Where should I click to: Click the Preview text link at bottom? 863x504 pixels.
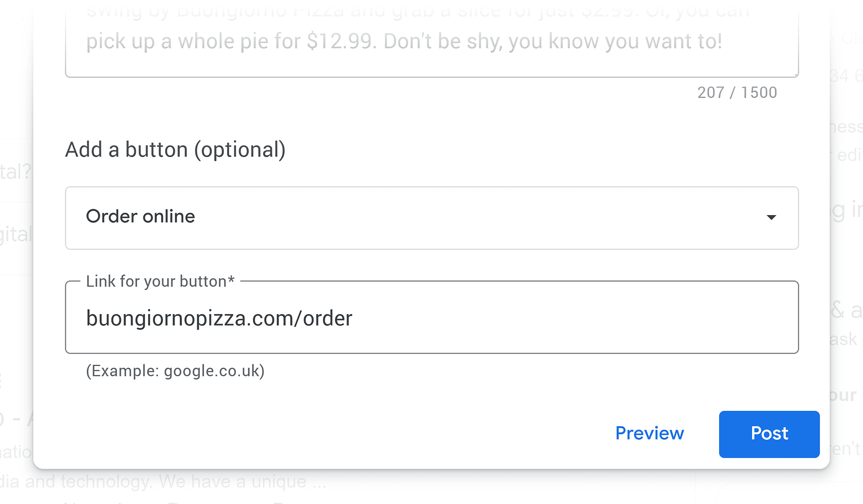(649, 434)
